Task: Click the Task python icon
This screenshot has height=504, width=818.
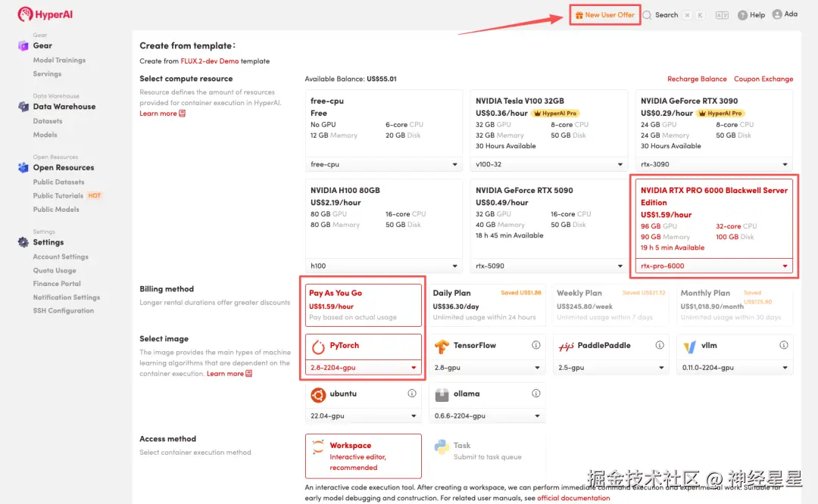Action: pyautogui.click(x=442, y=447)
